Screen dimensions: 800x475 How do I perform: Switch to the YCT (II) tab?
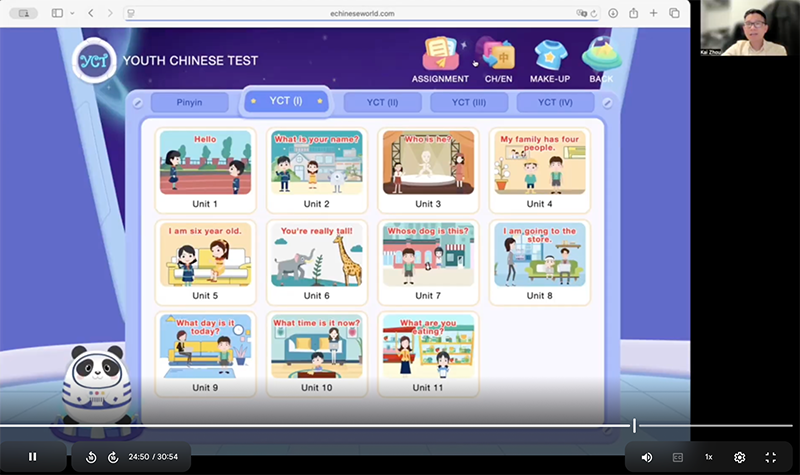pos(382,102)
